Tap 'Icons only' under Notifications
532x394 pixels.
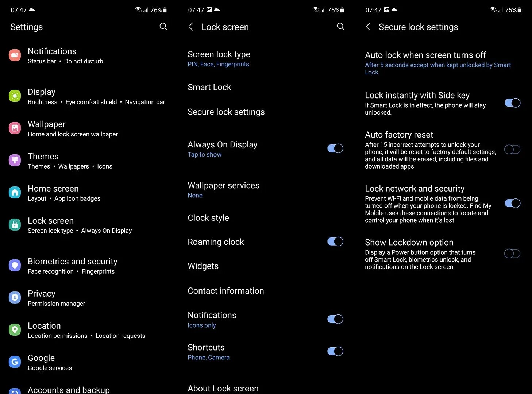[201, 325]
